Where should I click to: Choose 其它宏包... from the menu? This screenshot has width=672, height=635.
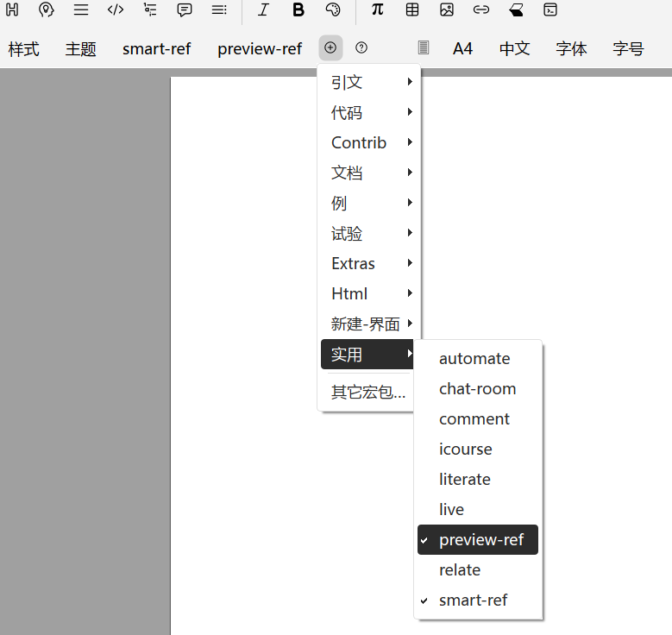pyautogui.click(x=368, y=393)
